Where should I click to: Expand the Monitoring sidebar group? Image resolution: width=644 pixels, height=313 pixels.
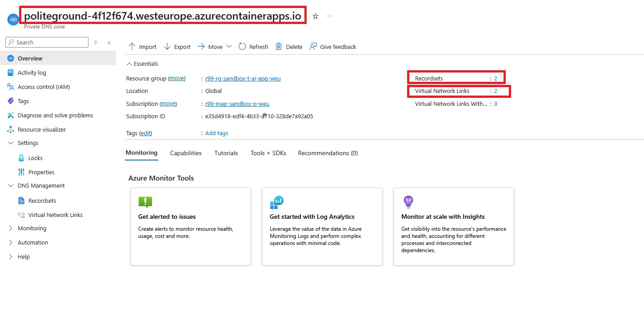click(x=11, y=229)
